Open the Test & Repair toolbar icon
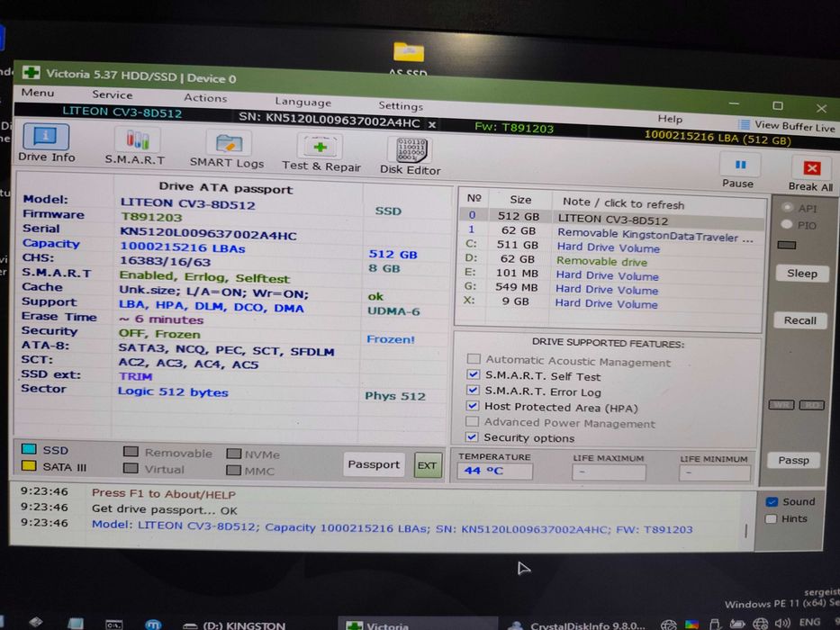The image size is (840, 630). click(320, 146)
